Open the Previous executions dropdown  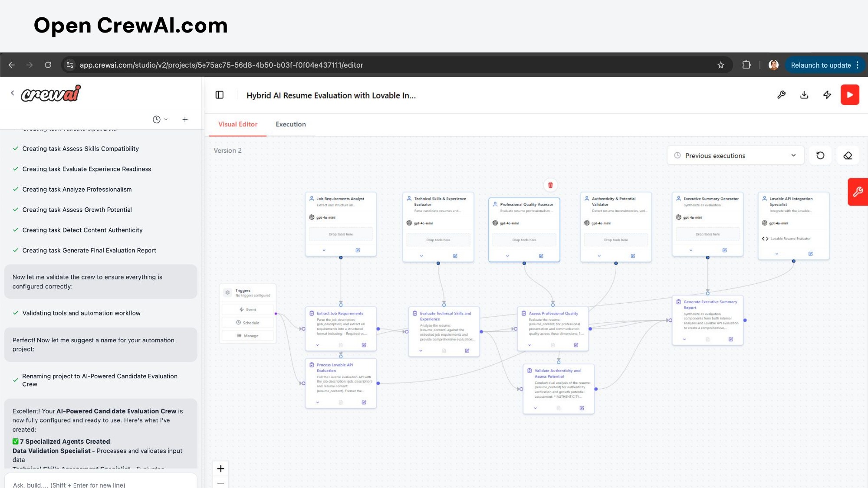pyautogui.click(x=735, y=156)
